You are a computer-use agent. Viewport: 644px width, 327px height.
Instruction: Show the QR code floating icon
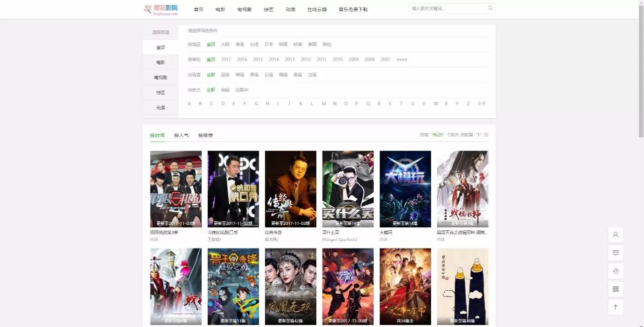(615, 289)
